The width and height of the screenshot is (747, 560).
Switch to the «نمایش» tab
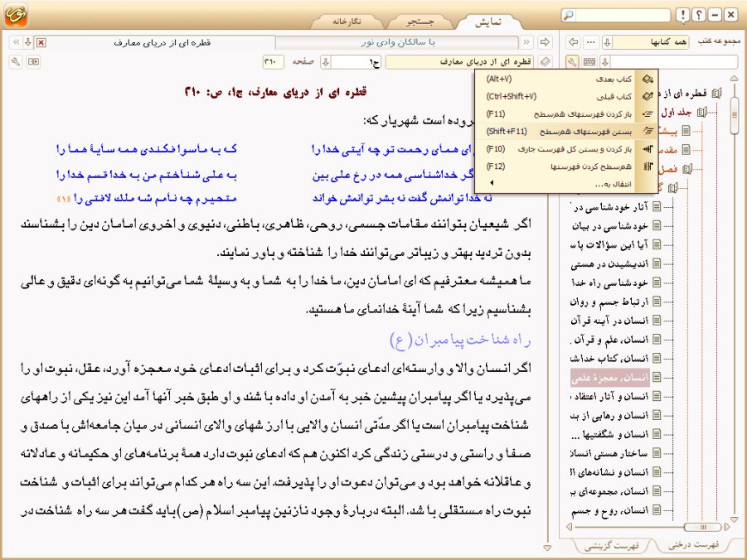point(488,22)
